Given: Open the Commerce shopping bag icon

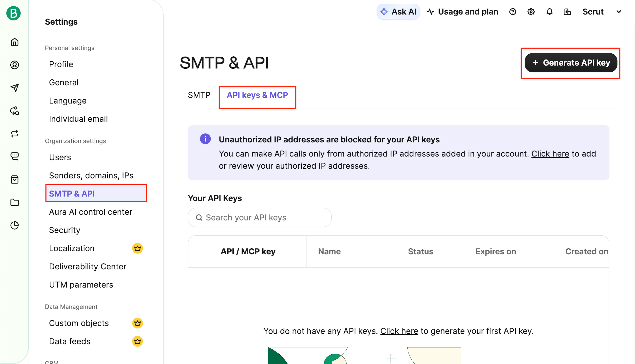Looking at the screenshot, I should tap(15, 179).
